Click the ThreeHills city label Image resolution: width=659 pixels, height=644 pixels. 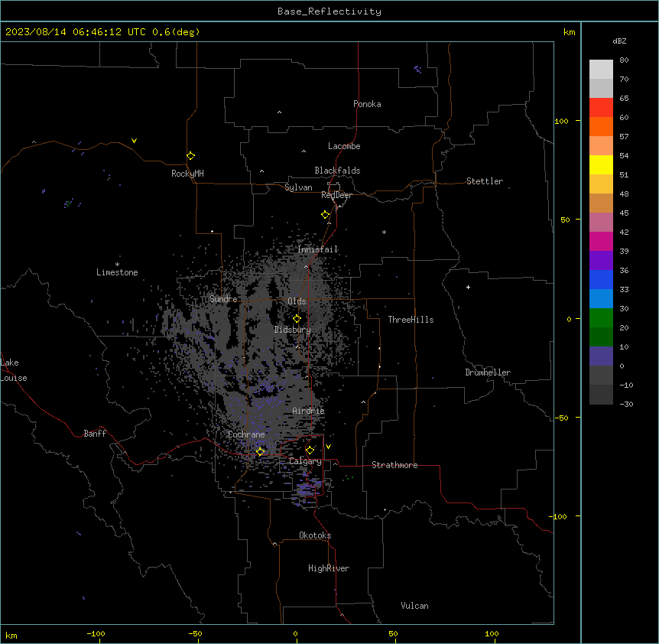pos(411,320)
